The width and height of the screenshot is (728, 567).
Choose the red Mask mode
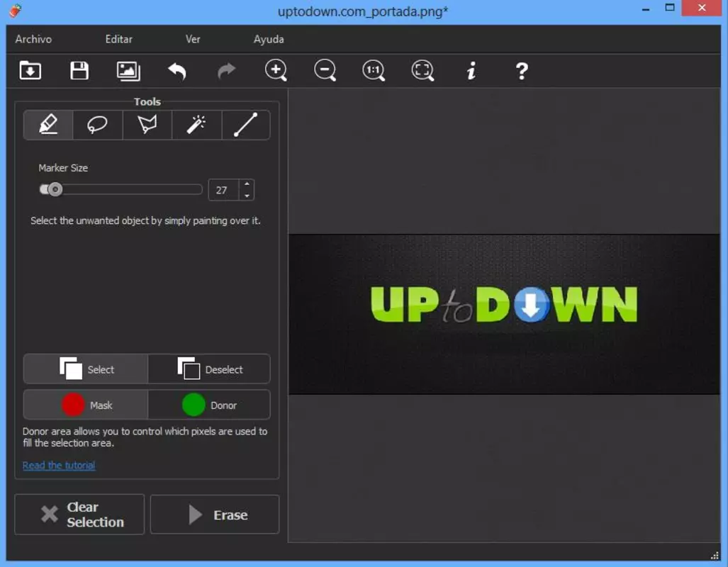86,405
